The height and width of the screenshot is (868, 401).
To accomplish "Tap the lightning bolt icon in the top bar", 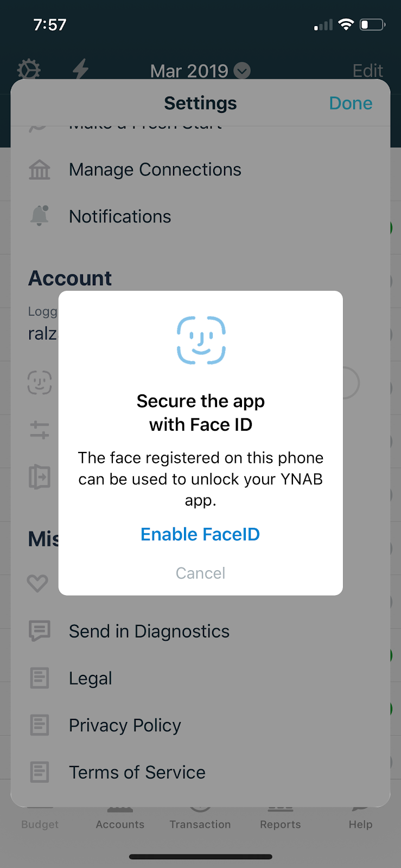I will 81,69.
